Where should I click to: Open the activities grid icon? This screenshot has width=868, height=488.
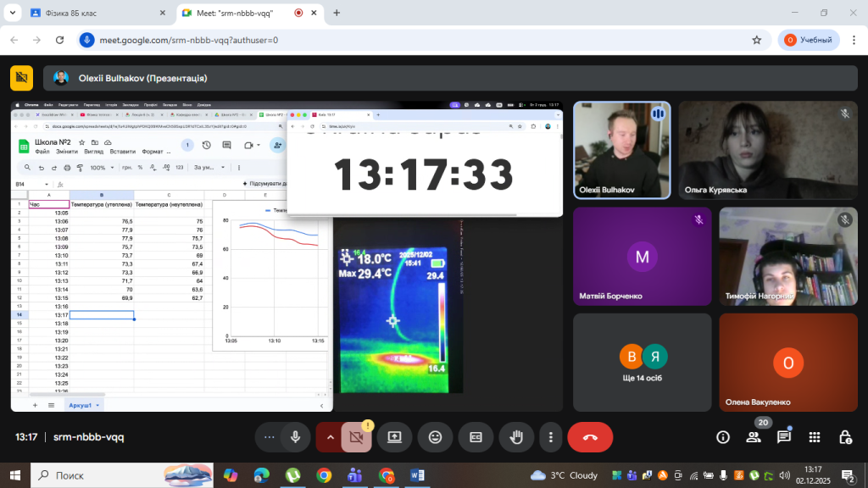(x=815, y=437)
